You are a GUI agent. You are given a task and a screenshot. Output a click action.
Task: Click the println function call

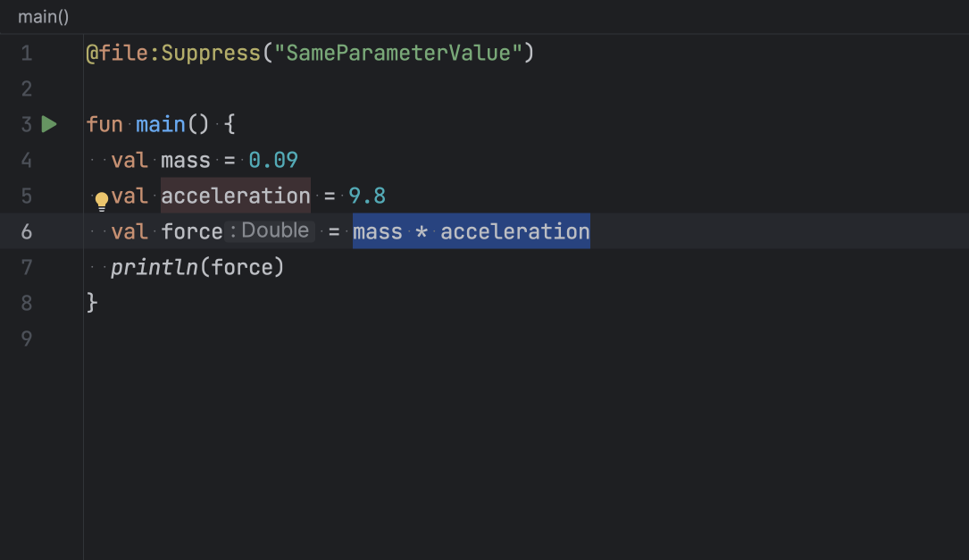pos(154,267)
